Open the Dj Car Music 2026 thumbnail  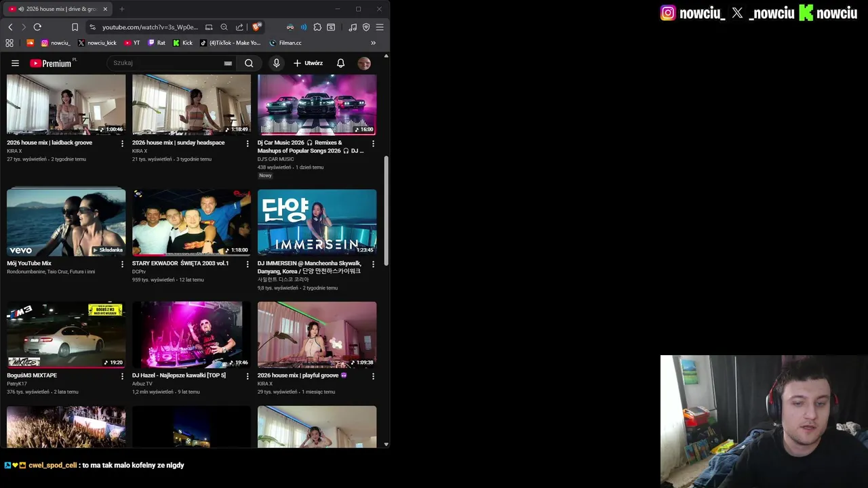point(317,104)
